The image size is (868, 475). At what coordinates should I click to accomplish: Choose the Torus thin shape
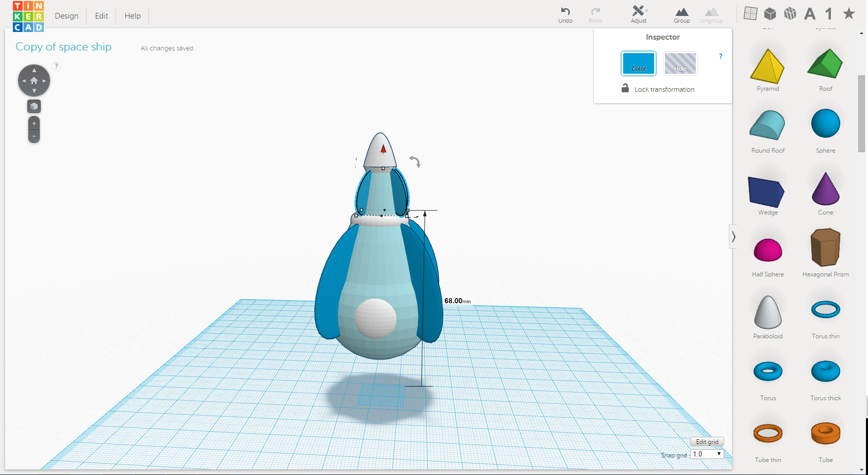826,309
